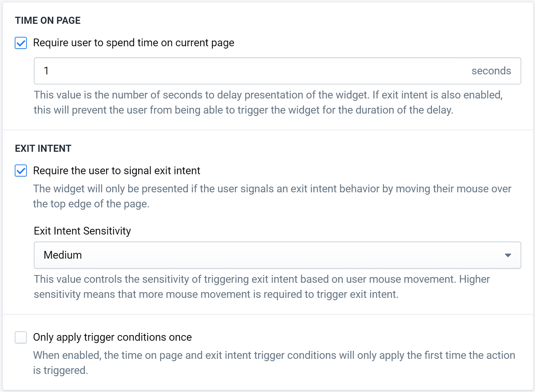
Task: Click the 'Require the user to signal exit intent' label
Action: 117,171
